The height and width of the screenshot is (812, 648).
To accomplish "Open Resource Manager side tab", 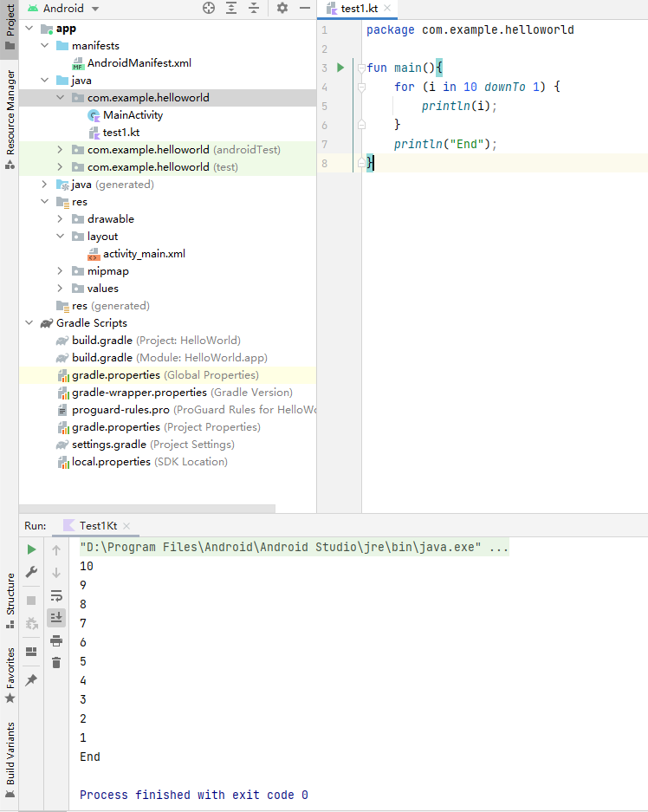I will point(10,120).
